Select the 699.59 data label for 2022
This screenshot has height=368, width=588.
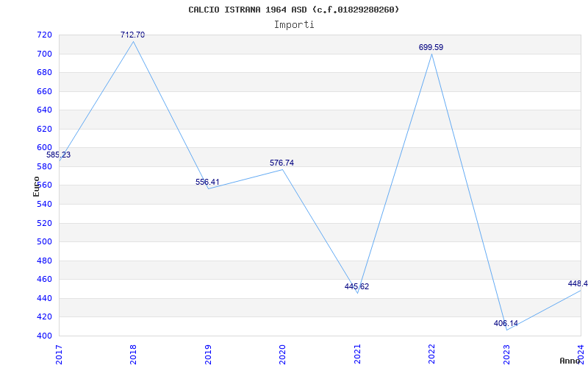point(431,48)
